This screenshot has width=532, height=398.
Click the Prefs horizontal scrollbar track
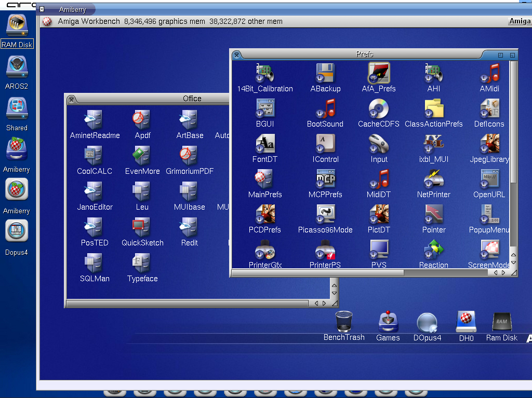[447, 272]
